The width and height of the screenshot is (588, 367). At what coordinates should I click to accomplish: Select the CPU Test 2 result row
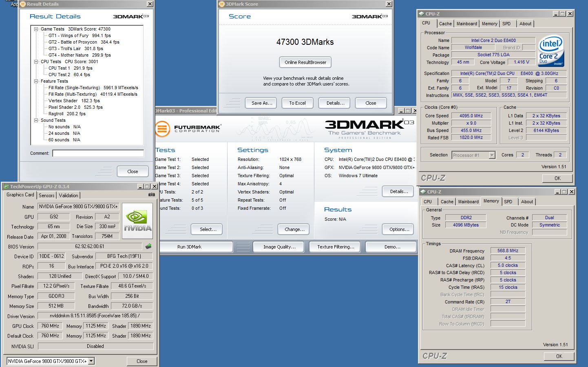click(69, 75)
